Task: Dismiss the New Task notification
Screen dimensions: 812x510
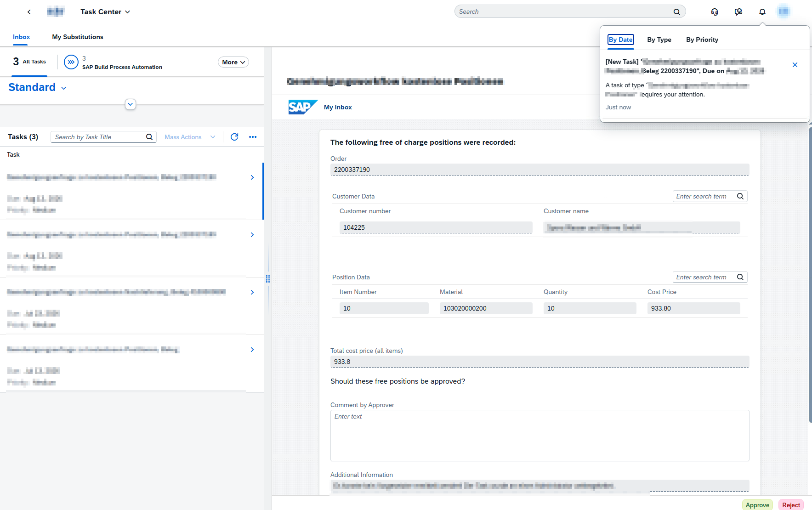Action: tap(795, 65)
